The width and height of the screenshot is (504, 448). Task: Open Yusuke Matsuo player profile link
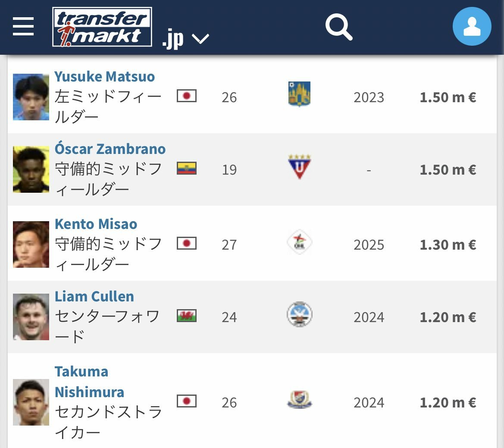[x=104, y=76]
